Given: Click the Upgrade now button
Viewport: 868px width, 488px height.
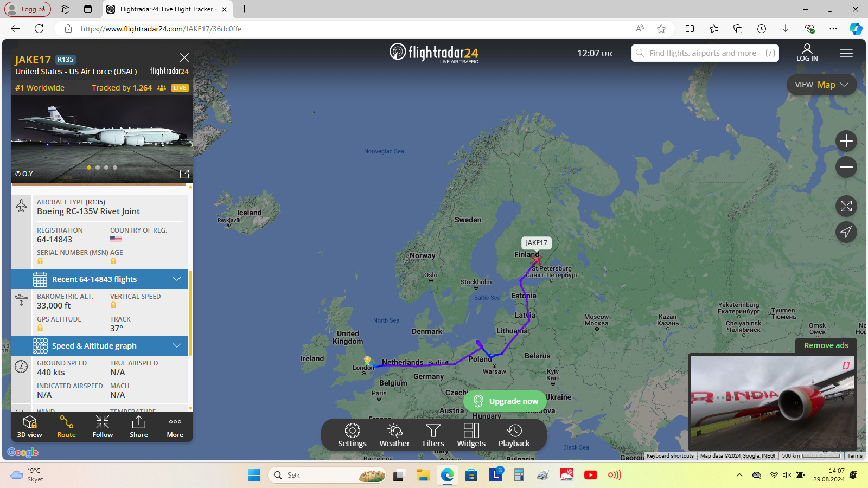Looking at the screenshot, I should pyautogui.click(x=505, y=401).
